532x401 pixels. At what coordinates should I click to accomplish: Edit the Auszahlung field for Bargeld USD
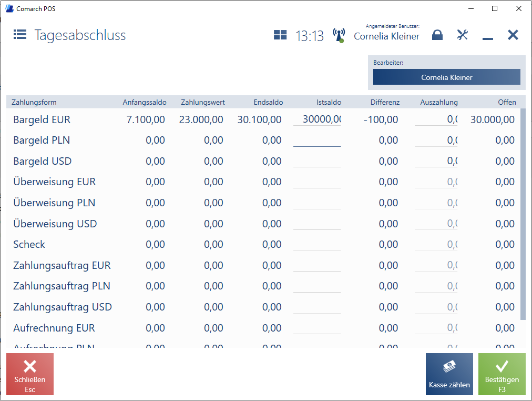coord(436,161)
